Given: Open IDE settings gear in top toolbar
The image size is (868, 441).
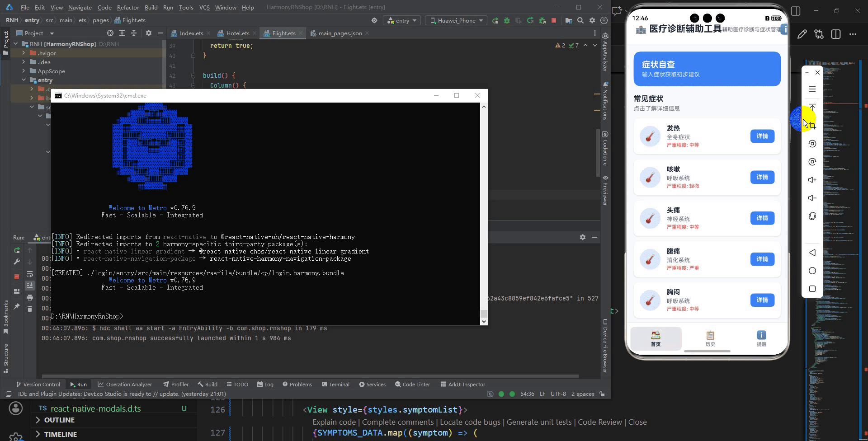Looking at the screenshot, I should 592,21.
